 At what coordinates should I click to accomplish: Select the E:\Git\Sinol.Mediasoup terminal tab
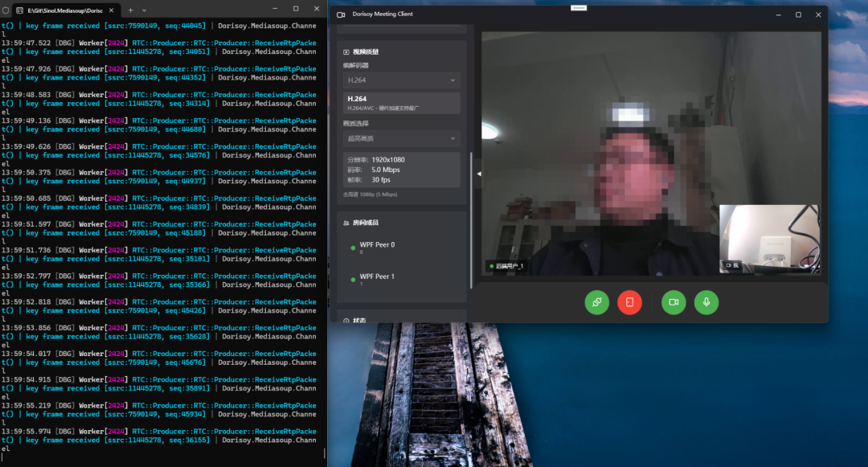65,10
